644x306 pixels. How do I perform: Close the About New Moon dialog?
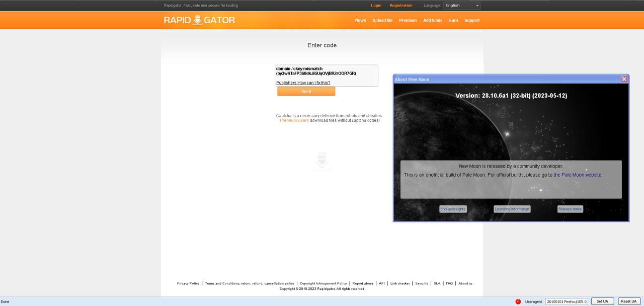(624, 79)
